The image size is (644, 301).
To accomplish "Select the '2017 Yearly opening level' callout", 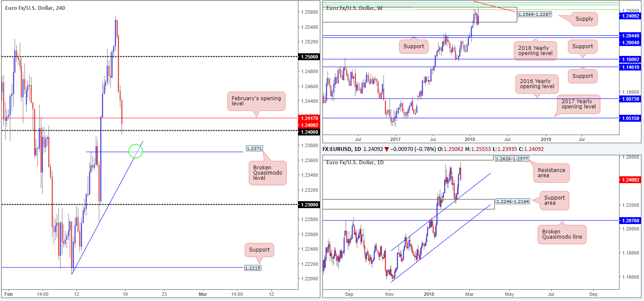I will [x=578, y=104].
